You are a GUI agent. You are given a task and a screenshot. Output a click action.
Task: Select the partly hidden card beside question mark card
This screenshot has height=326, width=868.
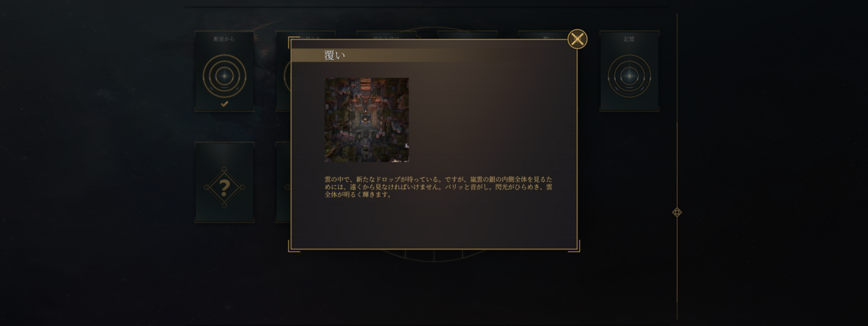(x=283, y=182)
